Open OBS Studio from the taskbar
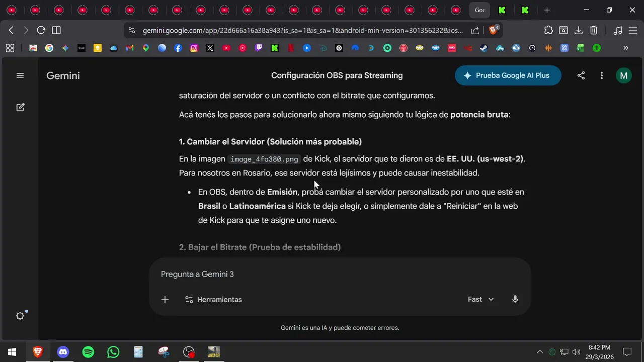 189,352
